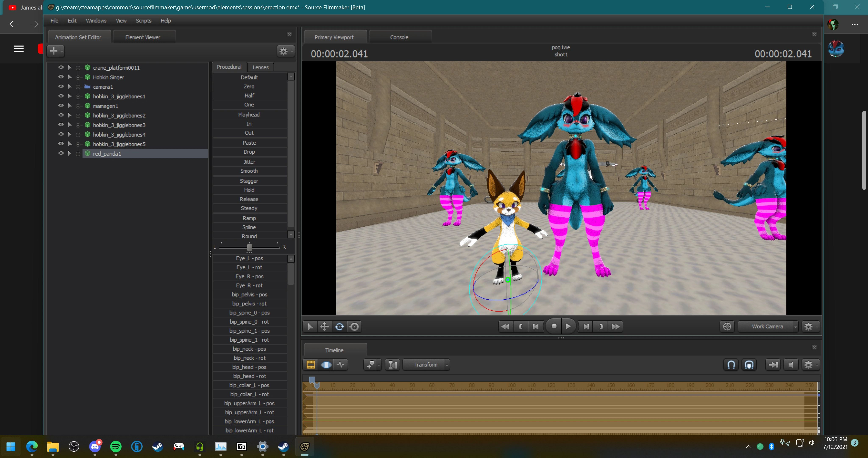Select the rotation manipulator tool
Image resolution: width=868 pixels, height=458 pixels.
click(x=339, y=327)
